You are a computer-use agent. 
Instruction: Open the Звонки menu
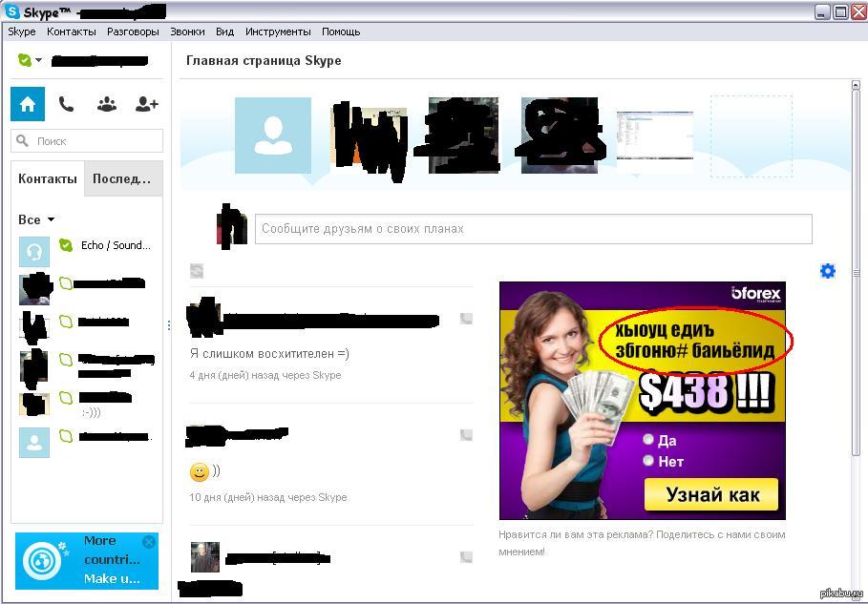coord(187,31)
